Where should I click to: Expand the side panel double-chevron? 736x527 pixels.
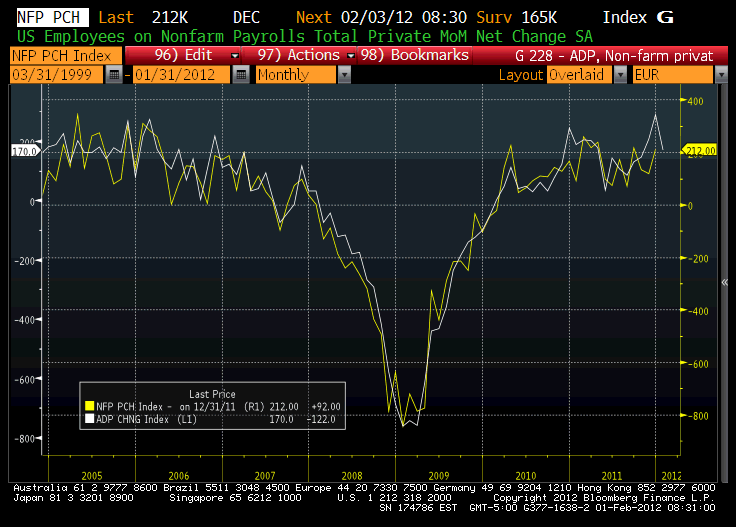pyautogui.click(x=725, y=282)
